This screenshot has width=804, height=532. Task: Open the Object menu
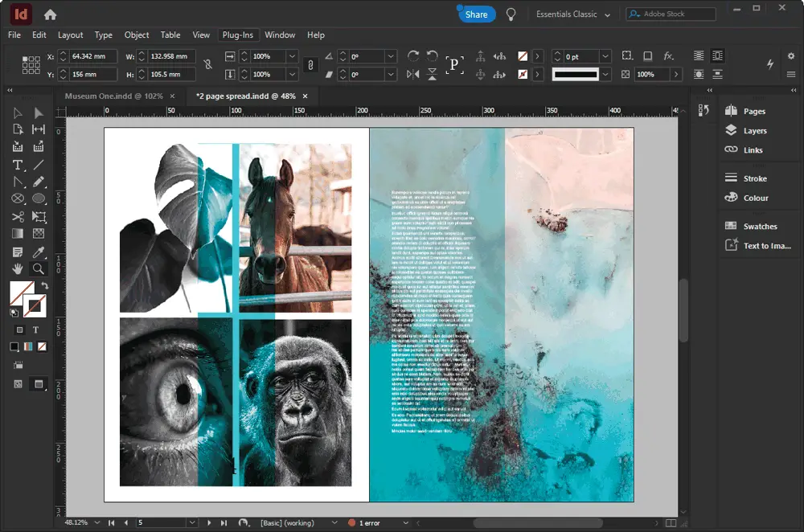click(x=137, y=35)
